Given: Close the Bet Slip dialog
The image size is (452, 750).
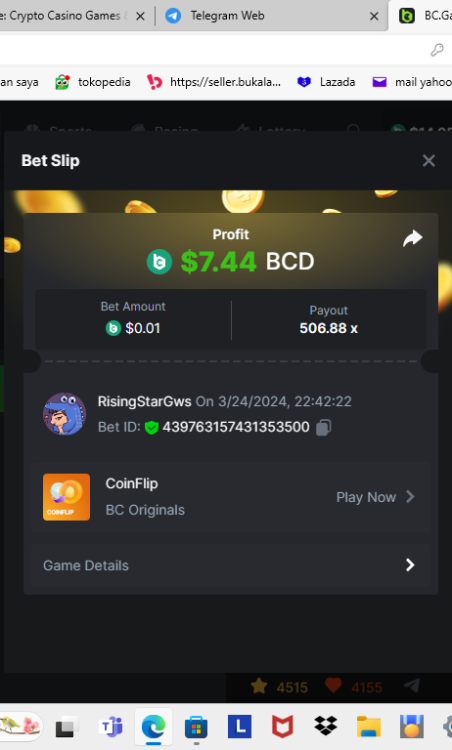Looking at the screenshot, I should pos(429,161).
